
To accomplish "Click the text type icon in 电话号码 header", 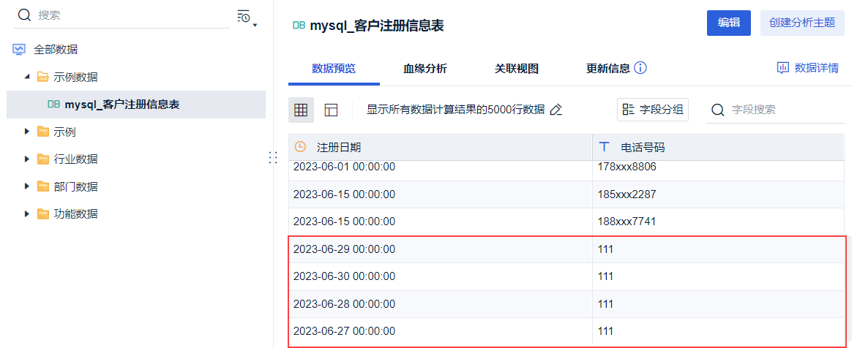I will (604, 147).
